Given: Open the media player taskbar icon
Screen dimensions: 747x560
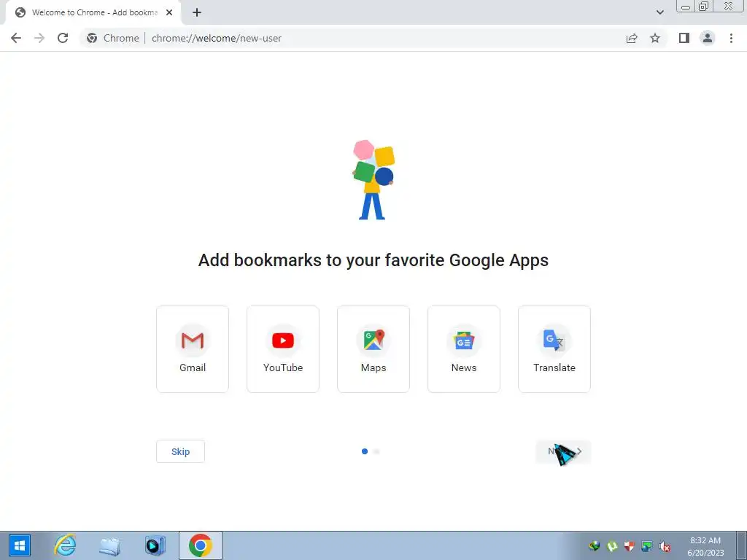Looking at the screenshot, I should 155,545.
